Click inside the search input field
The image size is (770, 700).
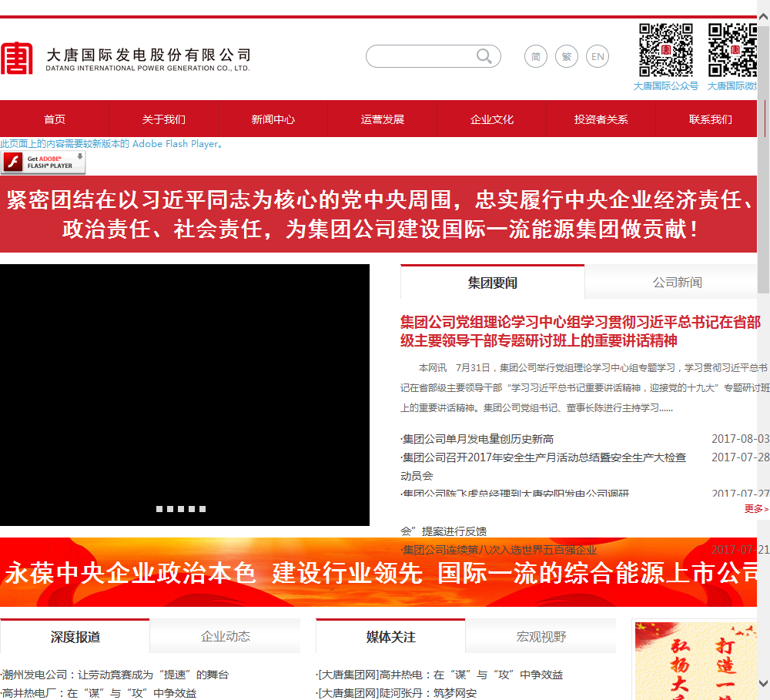(x=422, y=56)
